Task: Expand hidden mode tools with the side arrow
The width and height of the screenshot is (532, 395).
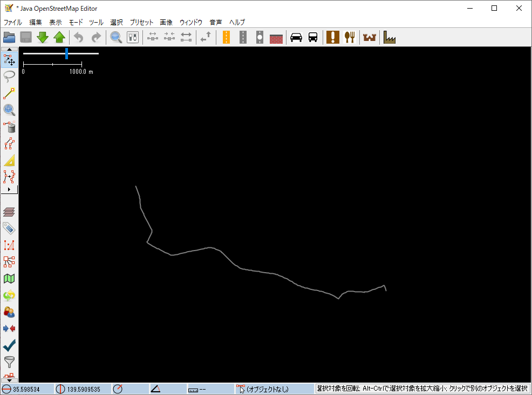Action: (x=9, y=190)
